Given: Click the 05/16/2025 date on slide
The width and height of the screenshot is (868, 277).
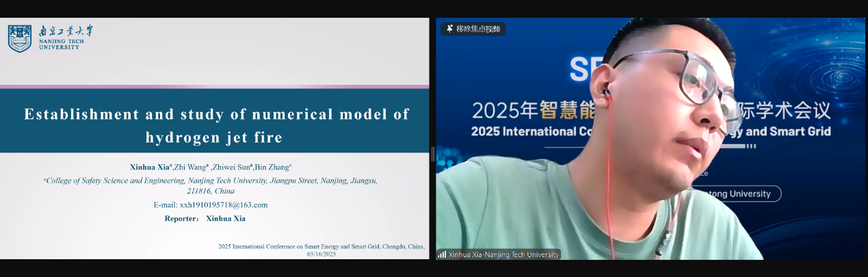Looking at the screenshot, I should tap(321, 254).
